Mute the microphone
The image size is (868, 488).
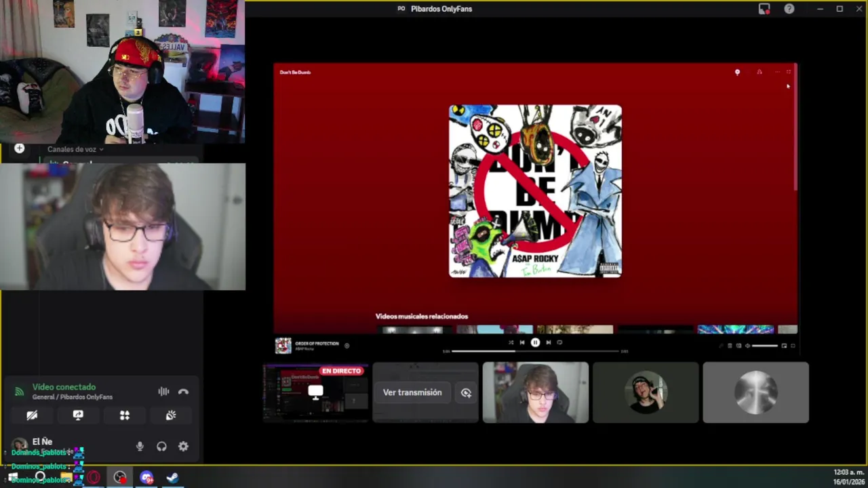click(140, 446)
